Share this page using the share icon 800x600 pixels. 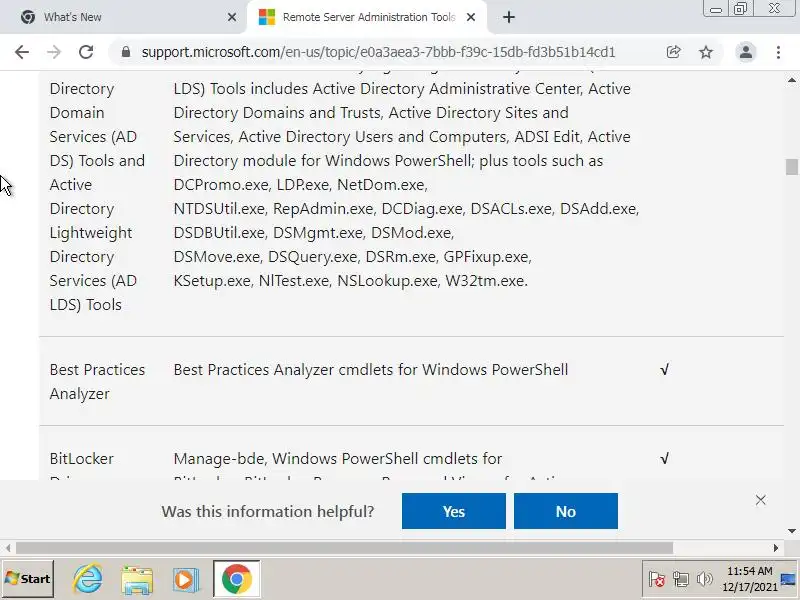point(673,52)
